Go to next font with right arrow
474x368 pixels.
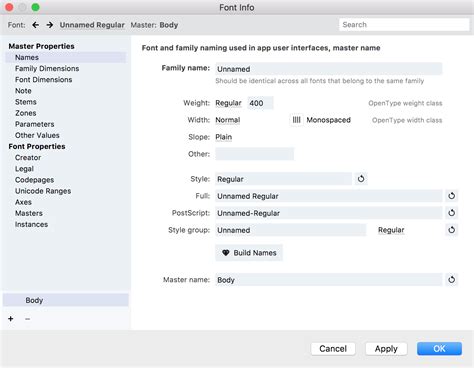(x=50, y=25)
